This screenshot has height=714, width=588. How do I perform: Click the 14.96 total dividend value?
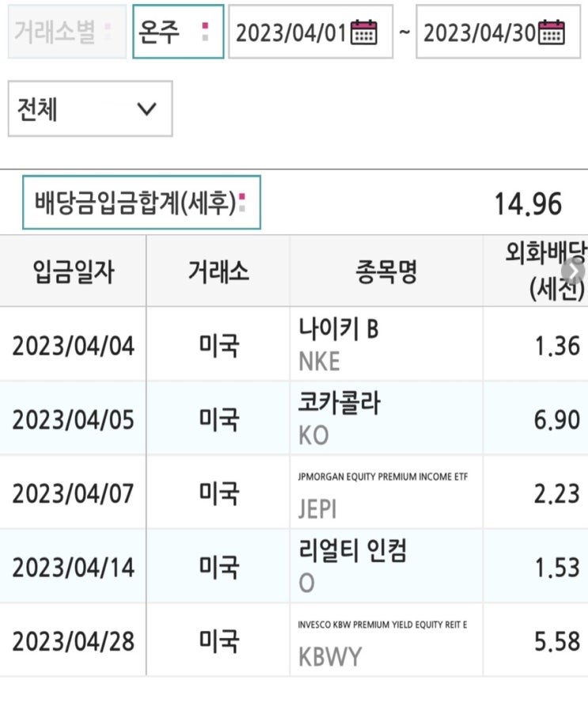[529, 203]
